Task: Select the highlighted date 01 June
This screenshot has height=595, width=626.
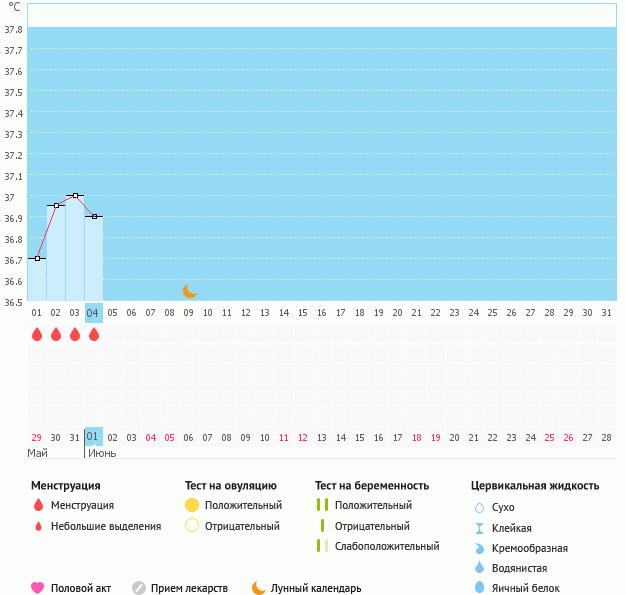Action: pos(93,437)
